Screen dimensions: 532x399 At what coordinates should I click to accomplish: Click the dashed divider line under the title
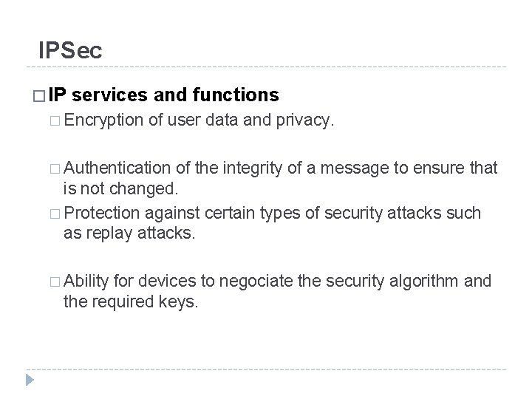266,68
